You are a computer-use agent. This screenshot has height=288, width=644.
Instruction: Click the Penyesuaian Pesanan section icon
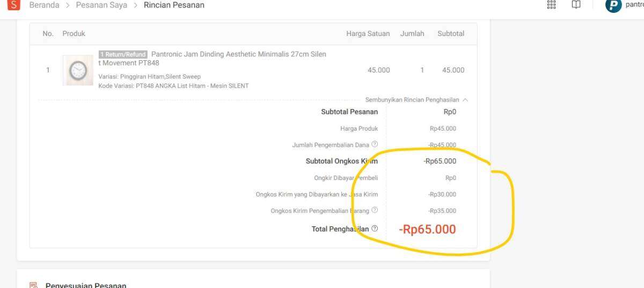(x=33, y=285)
